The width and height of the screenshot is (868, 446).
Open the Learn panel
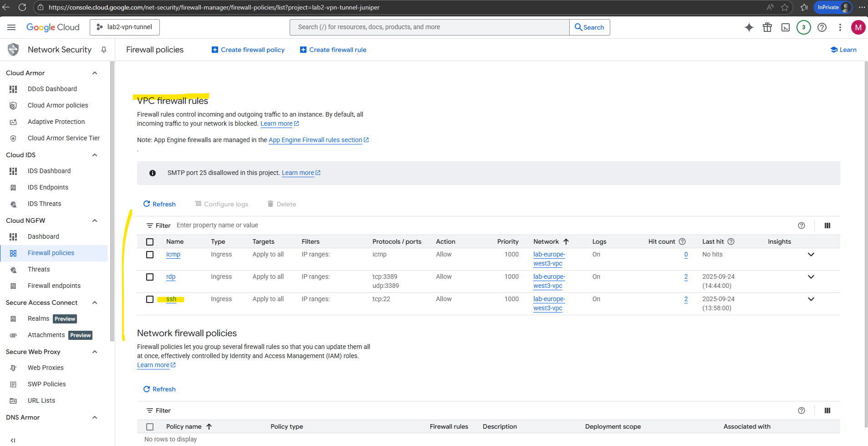pyautogui.click(x=843, y=50)
